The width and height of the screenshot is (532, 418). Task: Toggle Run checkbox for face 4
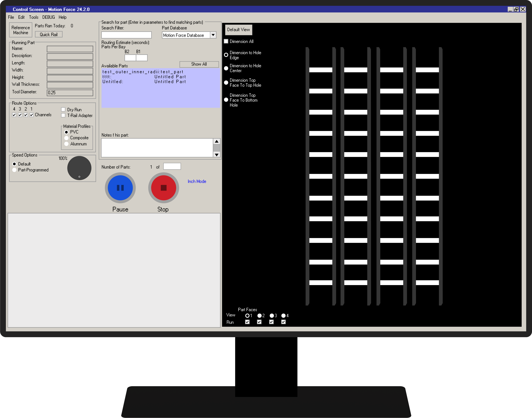(283, 322)
